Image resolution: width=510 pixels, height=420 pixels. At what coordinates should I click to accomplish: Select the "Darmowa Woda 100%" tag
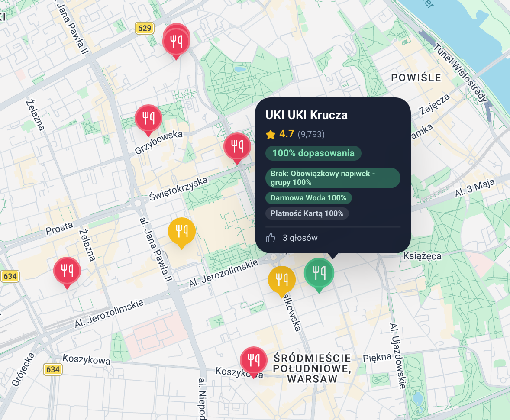click(x=308, y=198)
